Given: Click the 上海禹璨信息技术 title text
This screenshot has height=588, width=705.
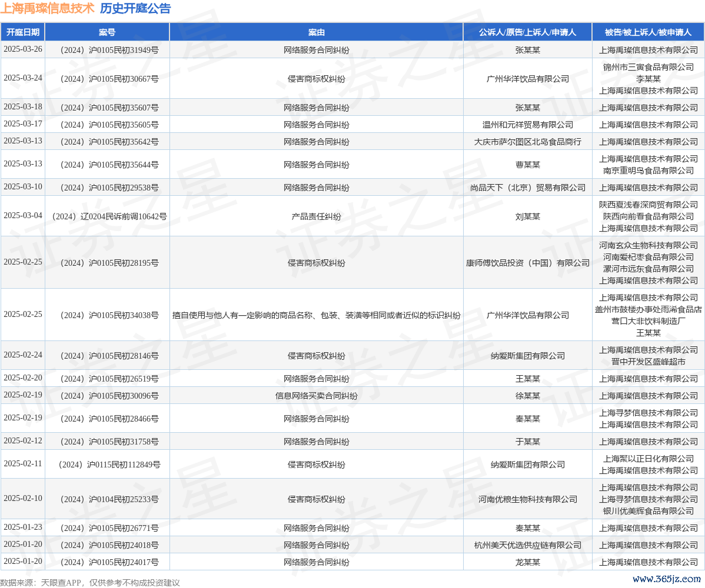Looking at the screenshot, I should tap(47, 9).
